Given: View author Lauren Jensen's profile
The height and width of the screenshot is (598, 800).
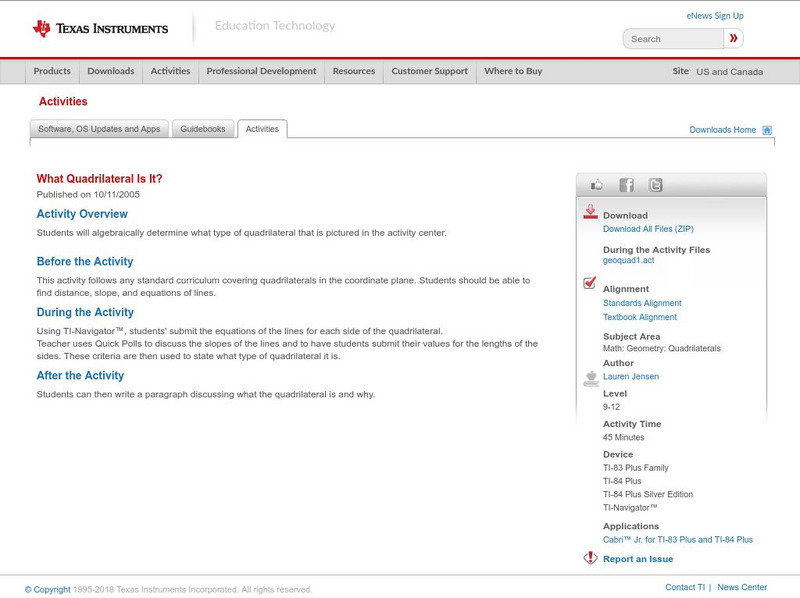Looking at the screenshot, I should point(631,377).
